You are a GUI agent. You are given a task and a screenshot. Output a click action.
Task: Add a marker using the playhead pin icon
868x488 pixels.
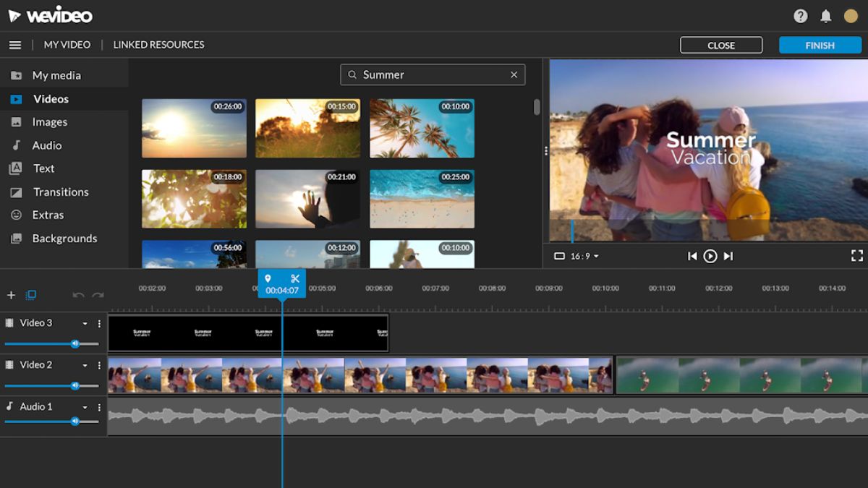[268, 278]
